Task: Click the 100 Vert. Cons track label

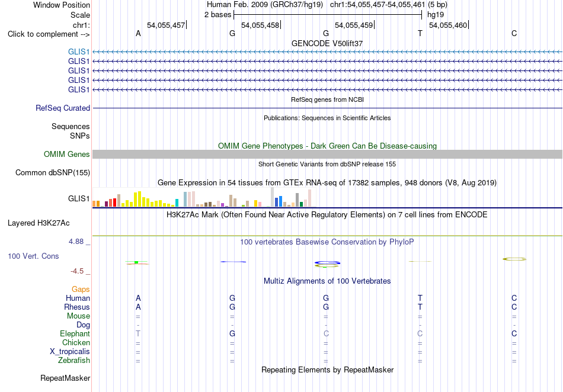Action: 33,256
